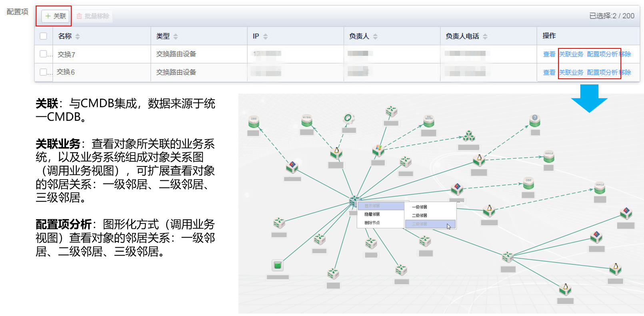The height and width of the screenshot is (316, 644).
Task: Click the central switch hub node
Action: pyautogui.click(x=354, y=201)
